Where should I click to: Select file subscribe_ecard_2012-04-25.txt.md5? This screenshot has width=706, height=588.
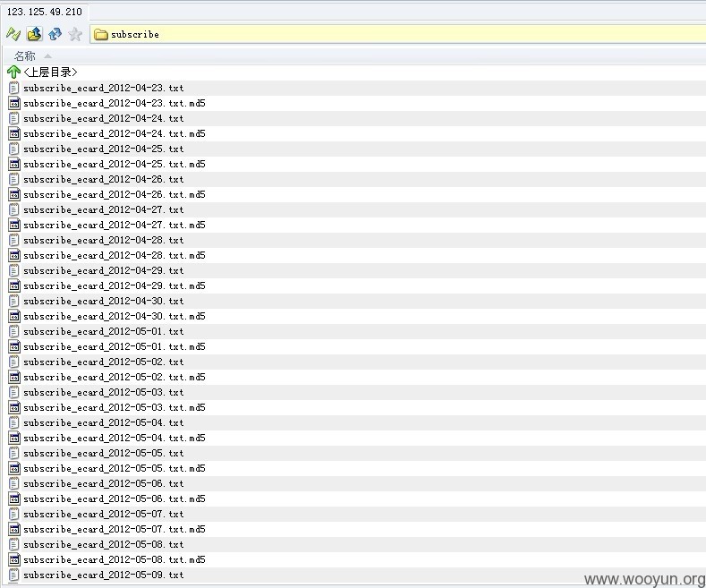coord(115,165)
